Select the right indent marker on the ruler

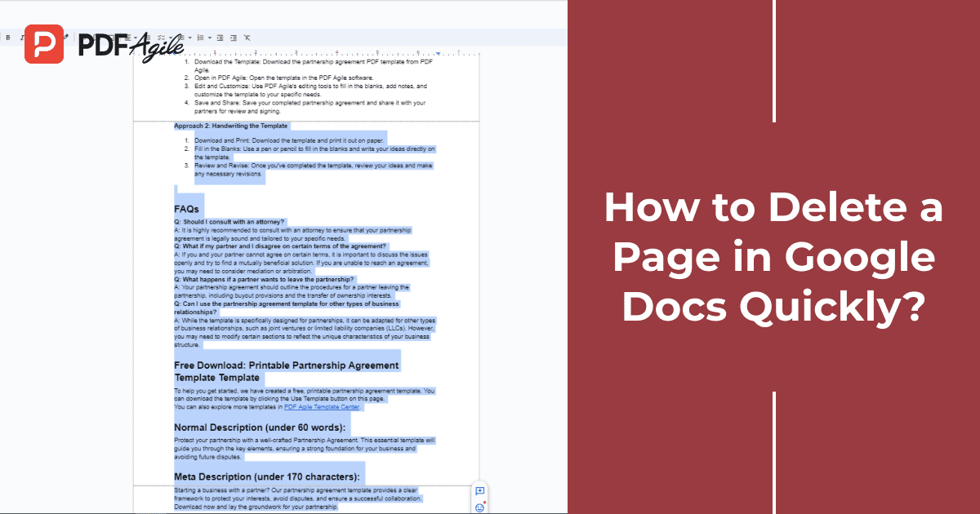438,54
